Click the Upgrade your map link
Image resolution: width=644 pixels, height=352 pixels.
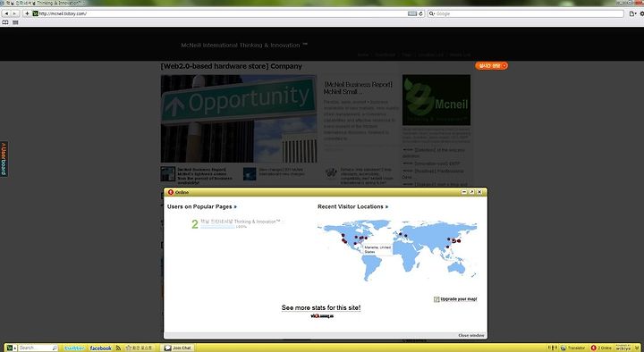(455, 299)
